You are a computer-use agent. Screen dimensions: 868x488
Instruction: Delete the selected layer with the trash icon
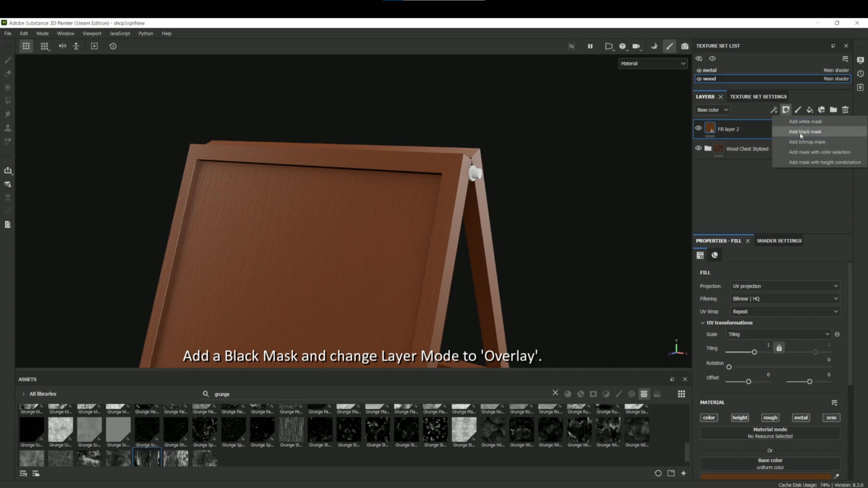coord(845,110)
